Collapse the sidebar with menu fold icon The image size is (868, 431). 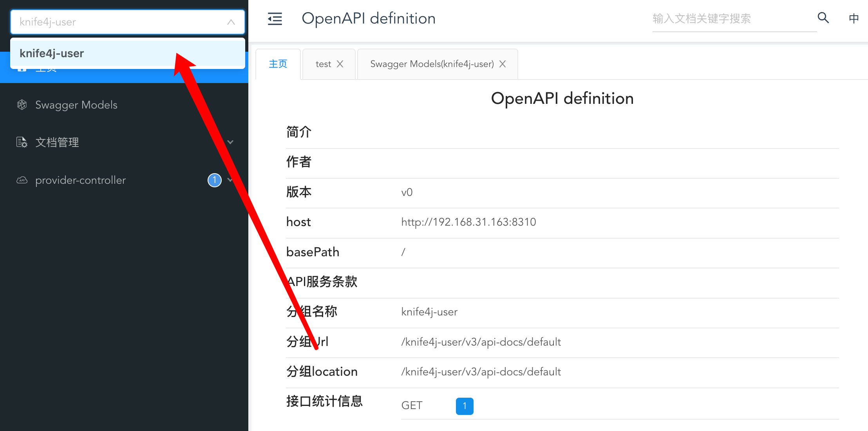pos(275,19)
